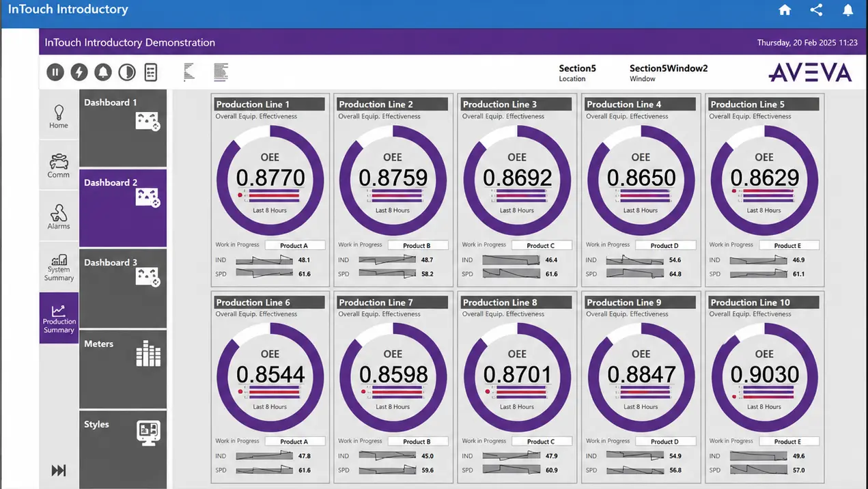Go to Home in the left sidebar

[x=59, y=116]
